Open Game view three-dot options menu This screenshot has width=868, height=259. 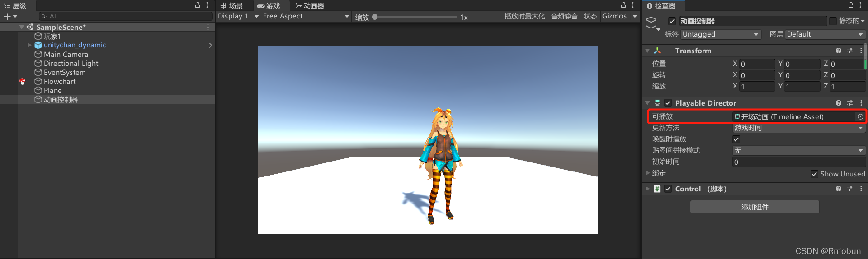coord(633,5)
